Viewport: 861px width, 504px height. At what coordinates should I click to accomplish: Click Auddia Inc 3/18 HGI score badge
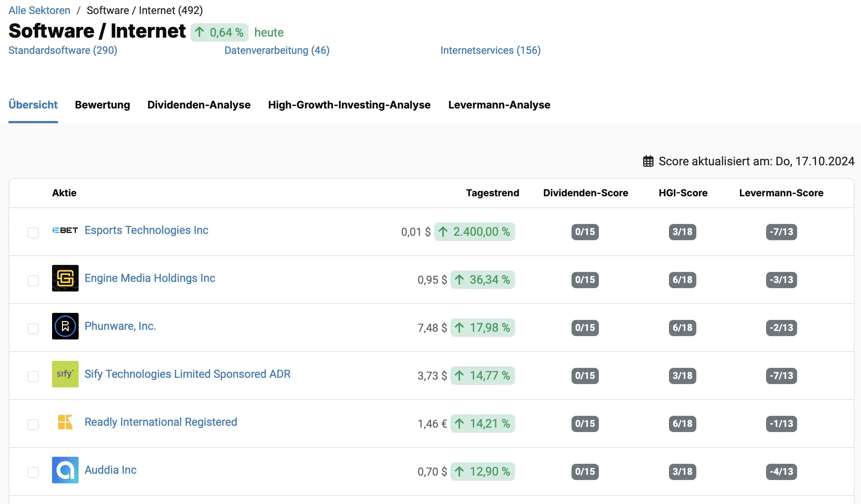point(683,472)
